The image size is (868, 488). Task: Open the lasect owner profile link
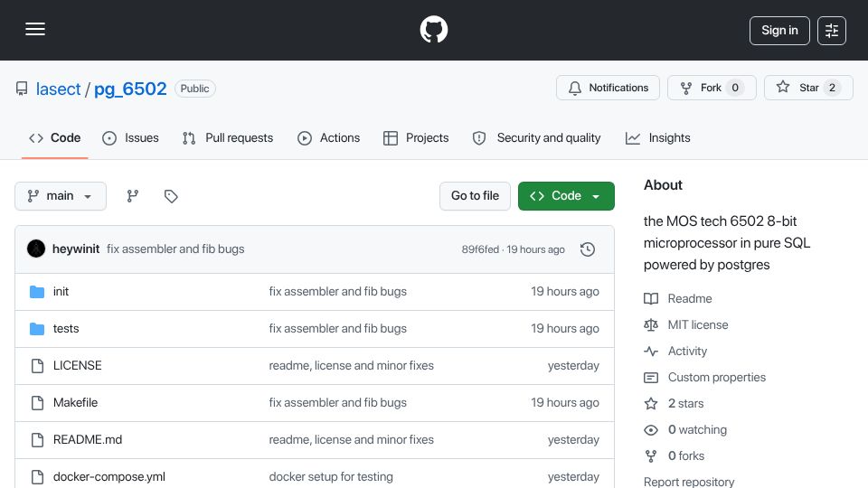(58, 89)
